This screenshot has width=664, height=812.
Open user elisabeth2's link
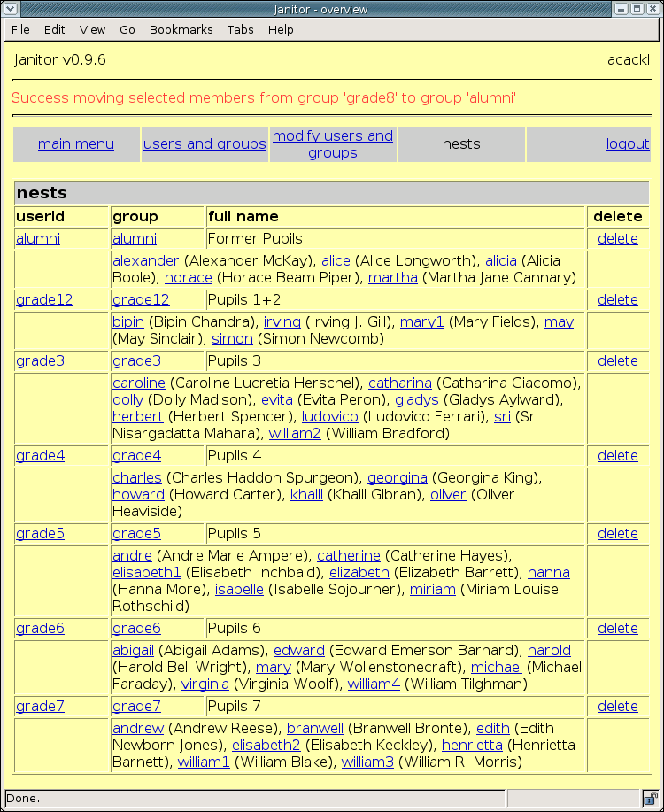[266, 746]
